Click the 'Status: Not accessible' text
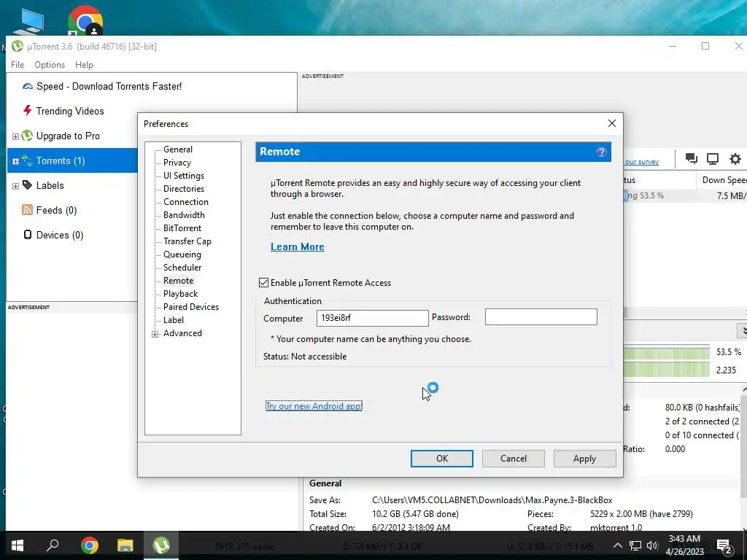The image size is (747, 560). coord(305,357)
